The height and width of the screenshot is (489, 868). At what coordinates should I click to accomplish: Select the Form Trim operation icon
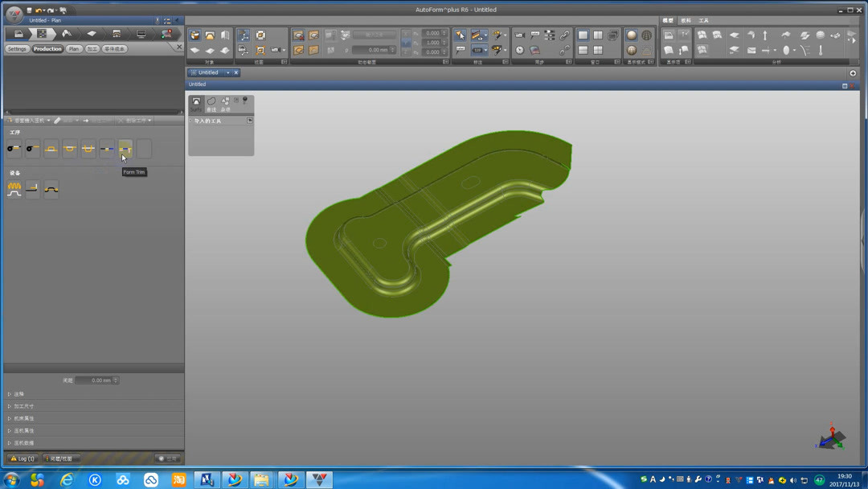tap(125, 148)
